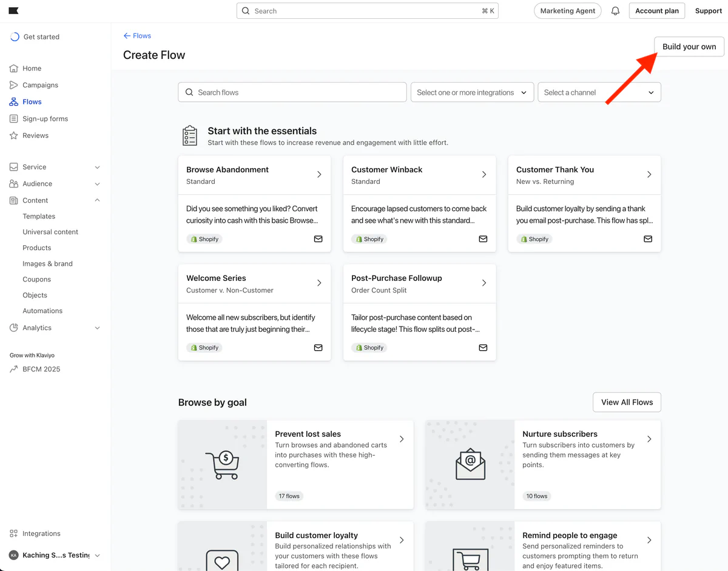Open Browse Abandonment flow via chevron

coord(319,174)
